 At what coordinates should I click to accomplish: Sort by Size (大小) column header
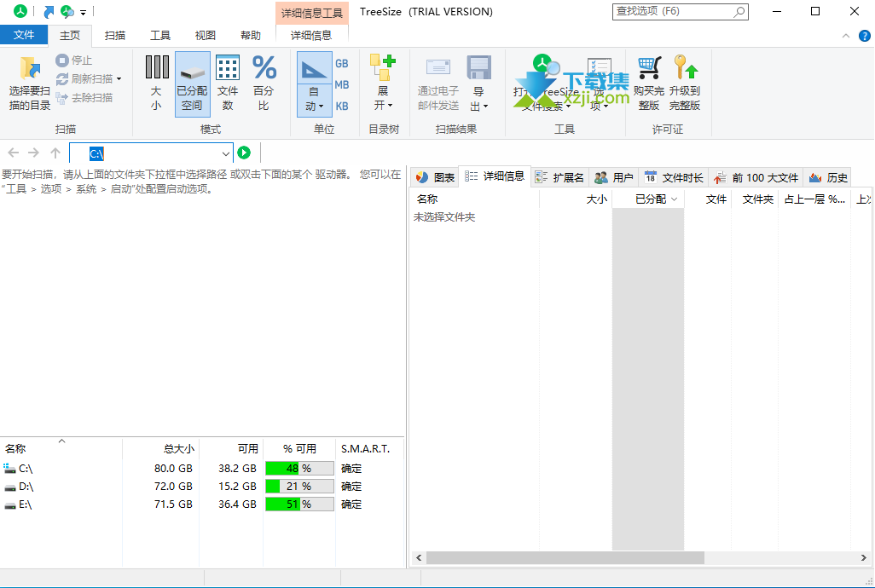(x=576, y=199)
